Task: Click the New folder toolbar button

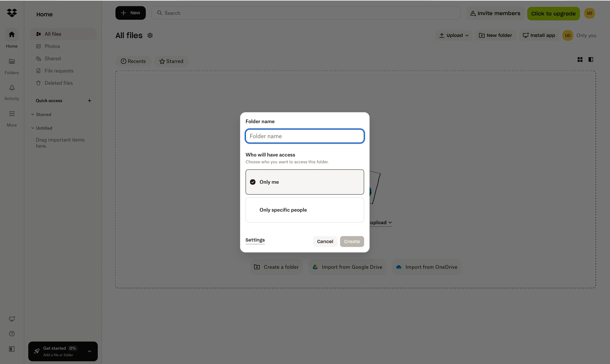Action: pyautogui.click(x=496, y=35)
